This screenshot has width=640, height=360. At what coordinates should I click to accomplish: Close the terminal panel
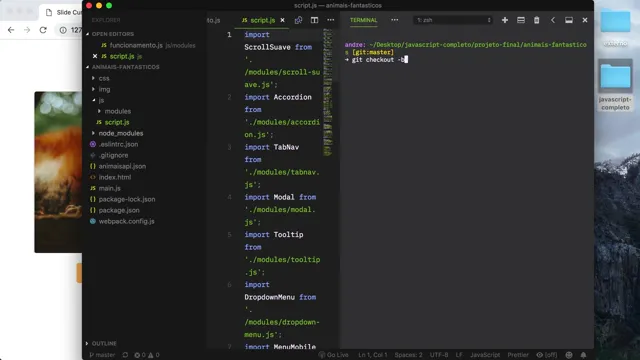[x=585, y=20]
